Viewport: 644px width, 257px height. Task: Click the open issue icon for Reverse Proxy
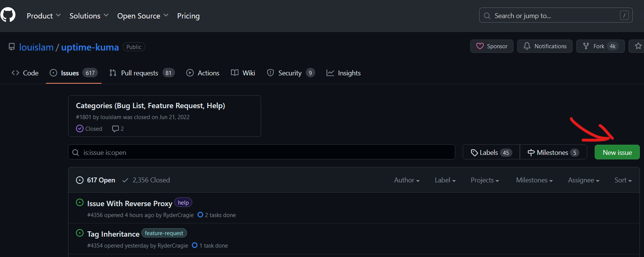tap(80, 202)
